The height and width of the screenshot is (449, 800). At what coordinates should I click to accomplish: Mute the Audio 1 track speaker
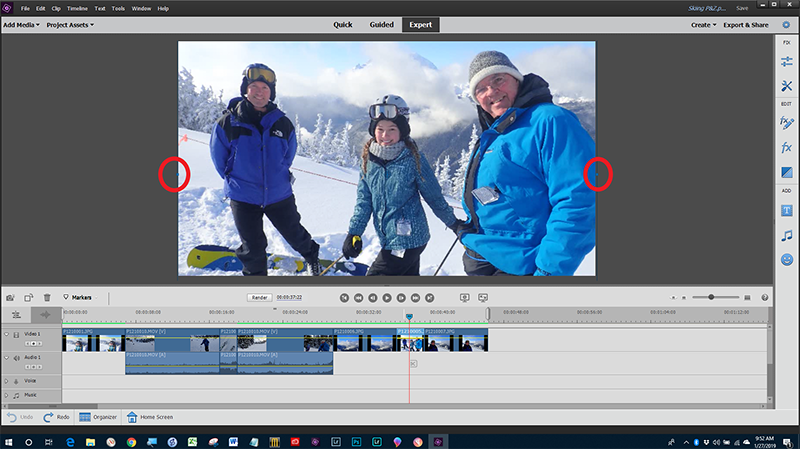[16, 358]
